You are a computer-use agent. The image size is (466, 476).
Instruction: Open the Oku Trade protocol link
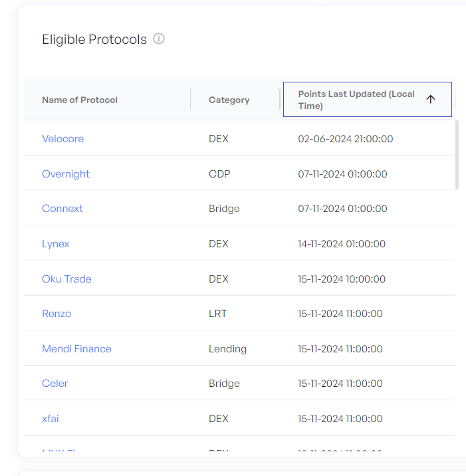point(66,279)
